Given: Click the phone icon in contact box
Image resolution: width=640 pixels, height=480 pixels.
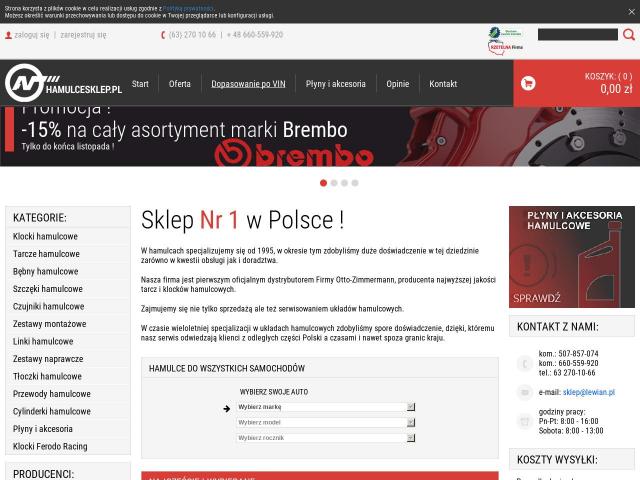Looking at the screenshot, I should (x=525, y=363).
